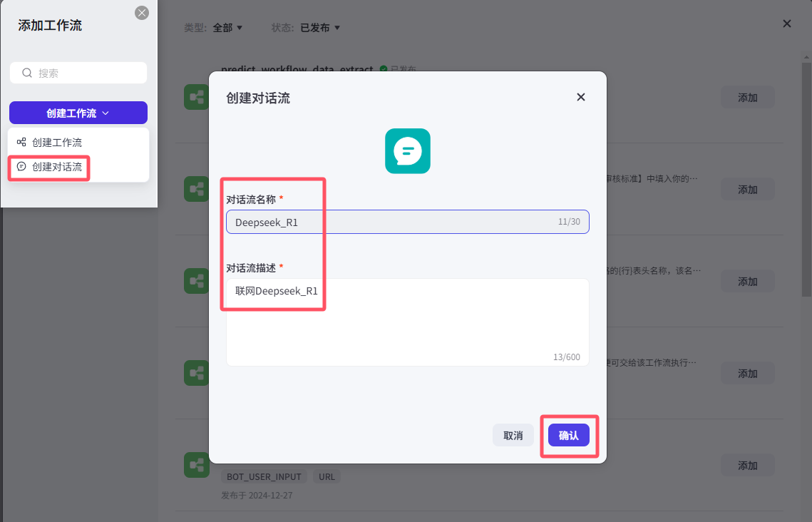Click the workflow node icon next to 创建工作流 menu item

tap(21, 142)
